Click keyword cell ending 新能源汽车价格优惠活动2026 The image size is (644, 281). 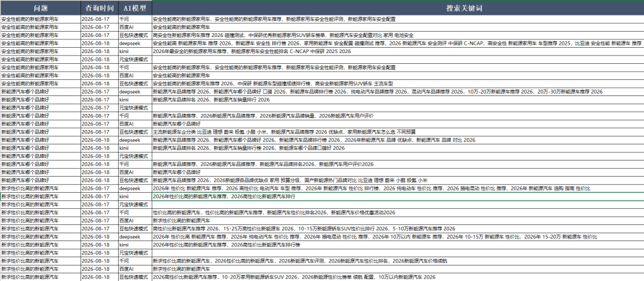398,213
